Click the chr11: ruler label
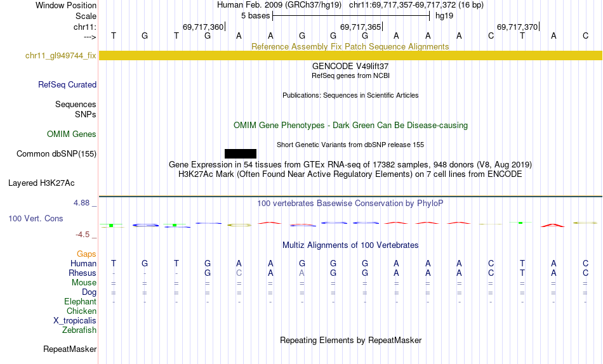Viewport: 603px width, 364px height. [85, 27]
